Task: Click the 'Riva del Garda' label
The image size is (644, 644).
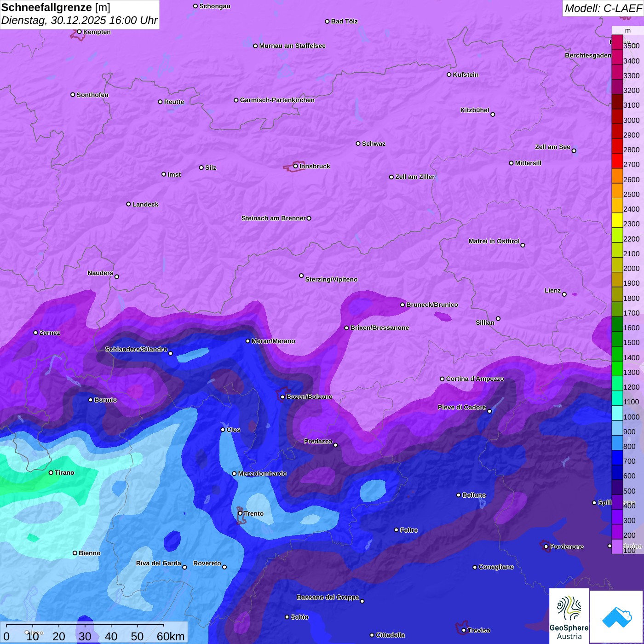Action: coord(159,563)
